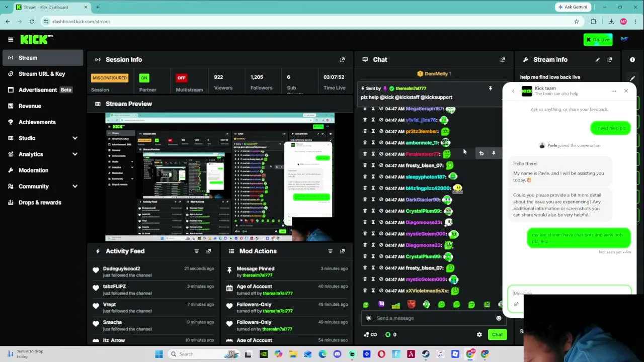Image resolution: width=644 pixels, height=362 pixels.
Task: Expand the Community sidebar section
Action: (75, 187)
